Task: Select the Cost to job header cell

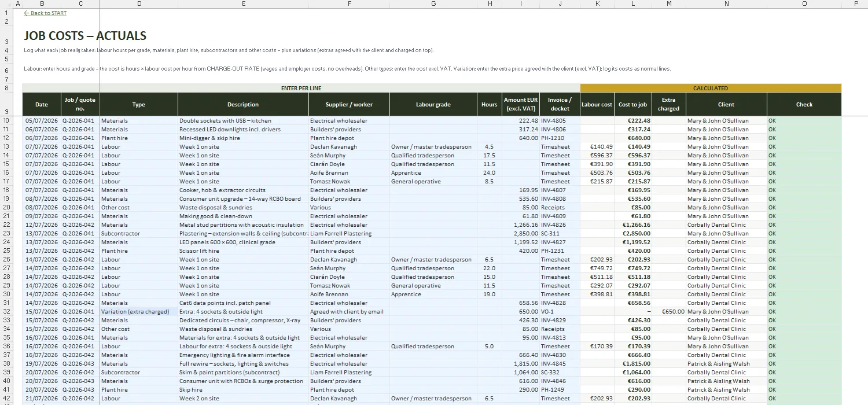Action: 633,105
